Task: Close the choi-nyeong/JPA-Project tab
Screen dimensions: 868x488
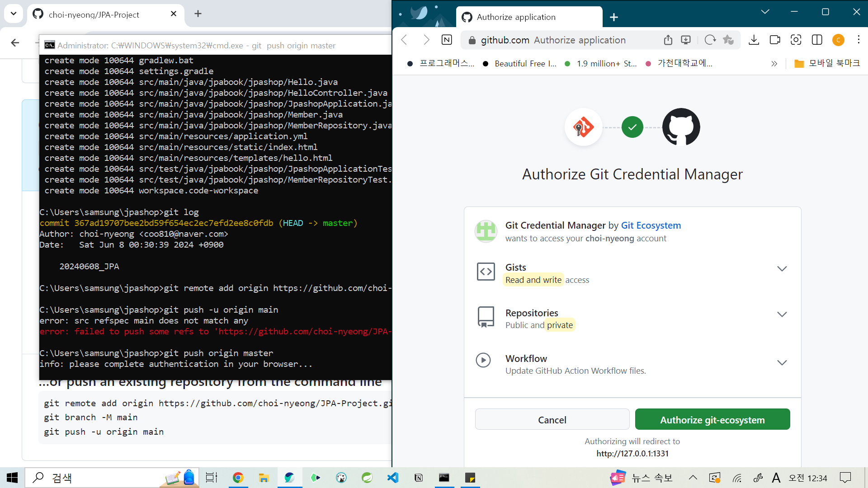Action: [x=174, y=14]
